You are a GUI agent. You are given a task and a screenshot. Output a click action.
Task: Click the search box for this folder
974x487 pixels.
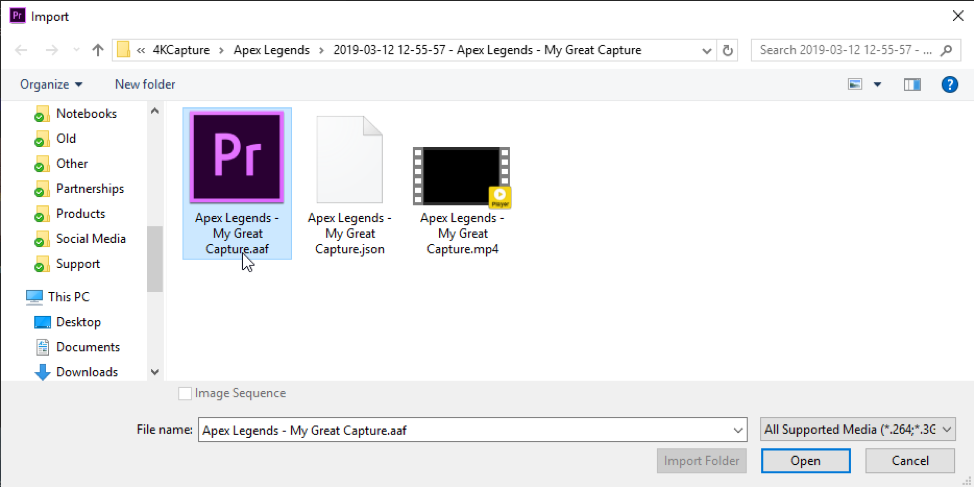pos(845,50)
